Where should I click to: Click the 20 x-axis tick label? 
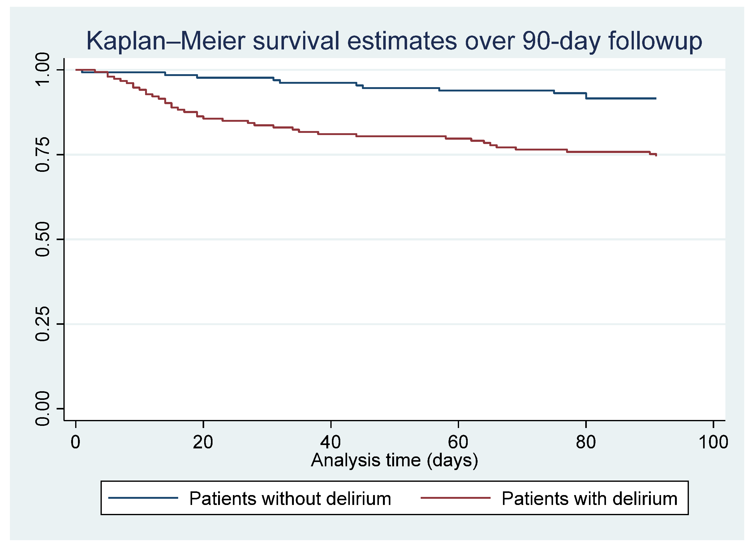(203, 442)
